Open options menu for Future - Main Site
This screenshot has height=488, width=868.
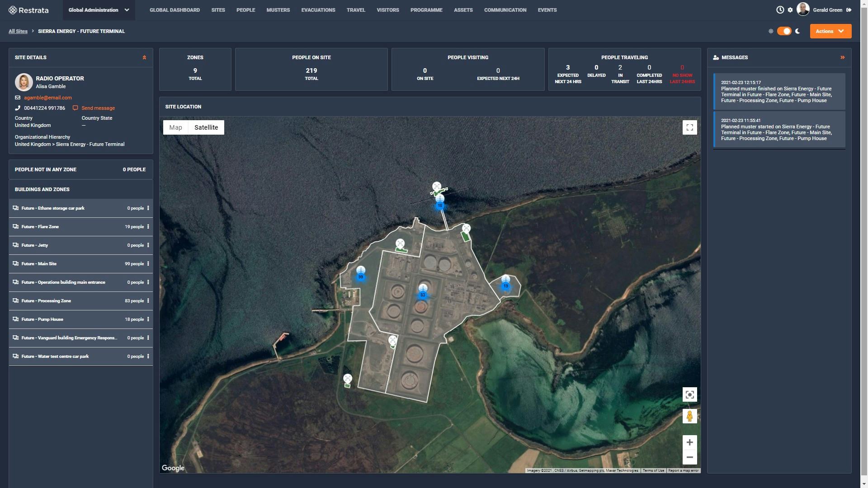[x=148, y=264]
